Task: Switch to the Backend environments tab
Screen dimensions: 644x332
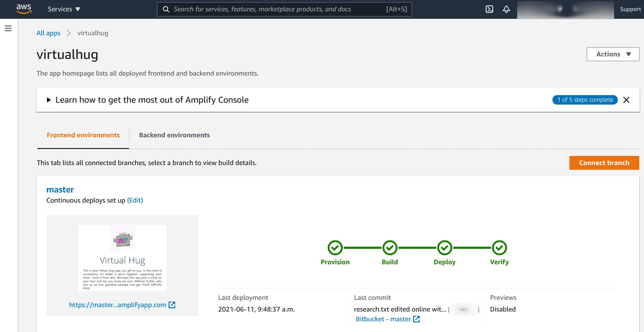Action: (174, 135)
